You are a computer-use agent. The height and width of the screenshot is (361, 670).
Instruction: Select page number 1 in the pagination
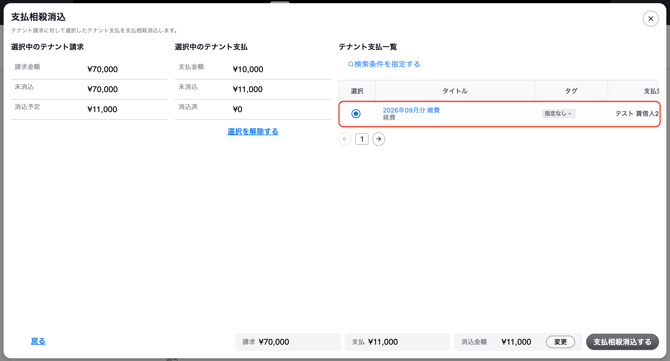pos(362,139)
